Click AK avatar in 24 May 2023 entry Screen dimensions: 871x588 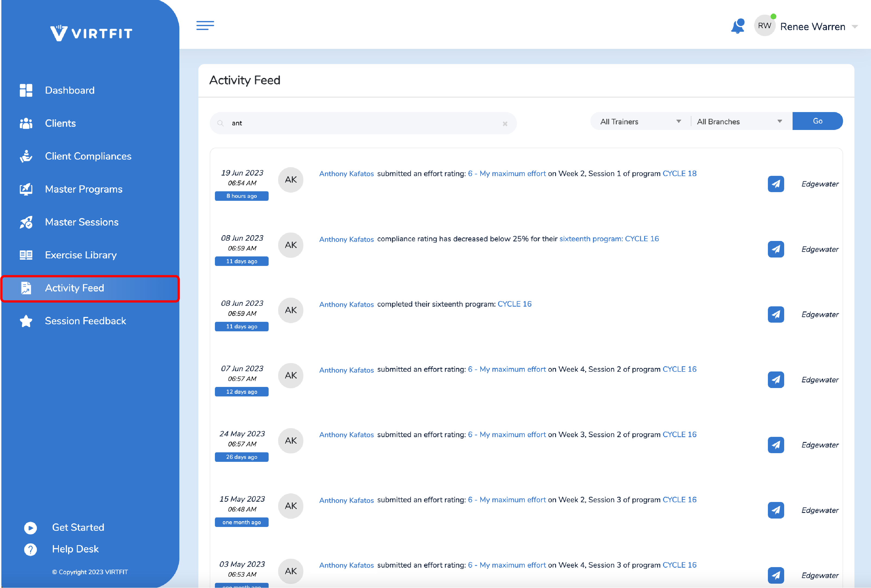(x=290, y=441)
